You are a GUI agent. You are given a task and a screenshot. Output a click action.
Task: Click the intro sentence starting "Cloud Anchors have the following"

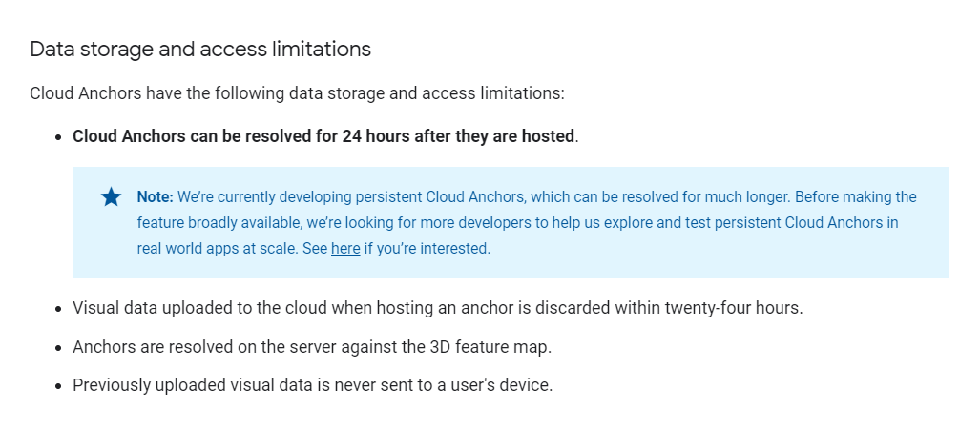(297, 93)
